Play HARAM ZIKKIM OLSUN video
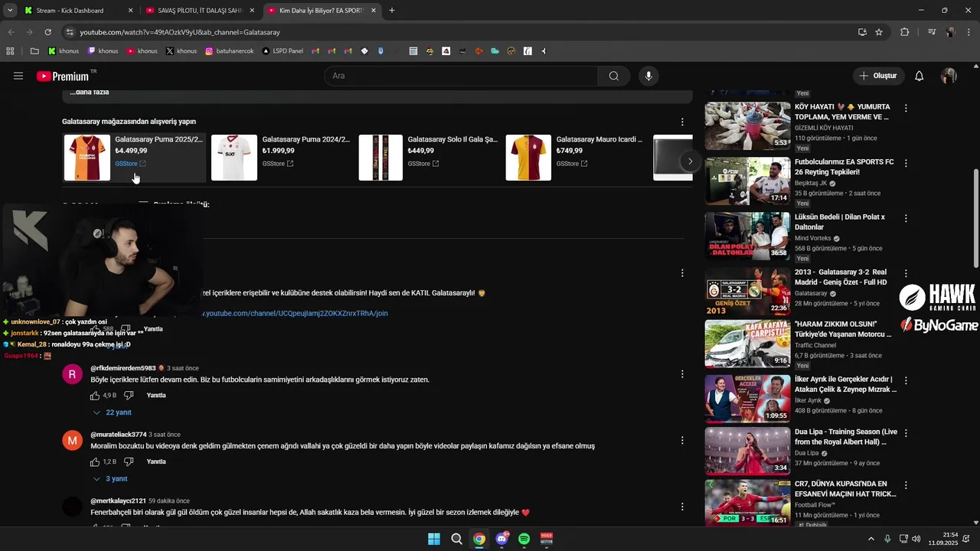Image resolution: width=980 pixels, height=551 pixels. pyautogui.click(x=747, y=344)
